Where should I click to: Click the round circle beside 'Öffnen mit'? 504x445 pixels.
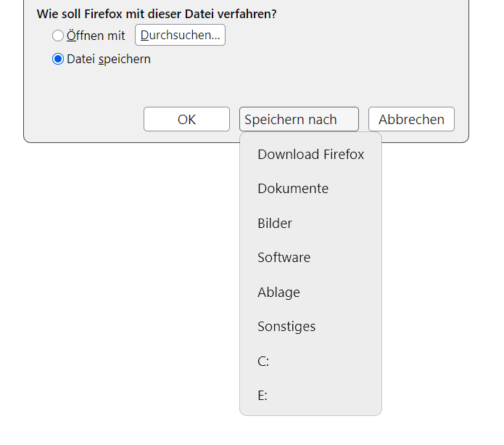click(58, 36)
